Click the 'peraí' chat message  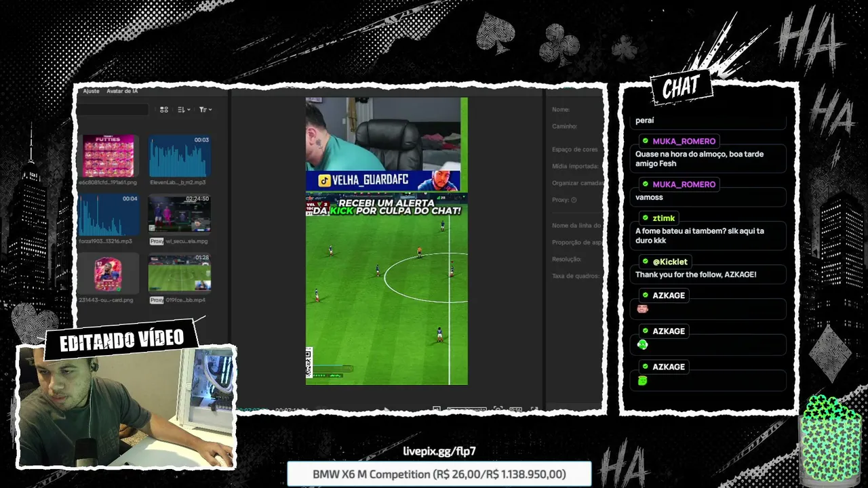pyautogui.click(x=645, y=121)
